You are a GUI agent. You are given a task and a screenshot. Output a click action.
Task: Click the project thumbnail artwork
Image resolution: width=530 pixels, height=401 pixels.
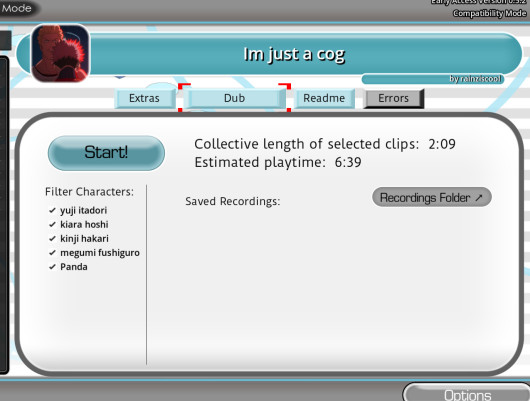pyautogui.click(x=60, y=53)
